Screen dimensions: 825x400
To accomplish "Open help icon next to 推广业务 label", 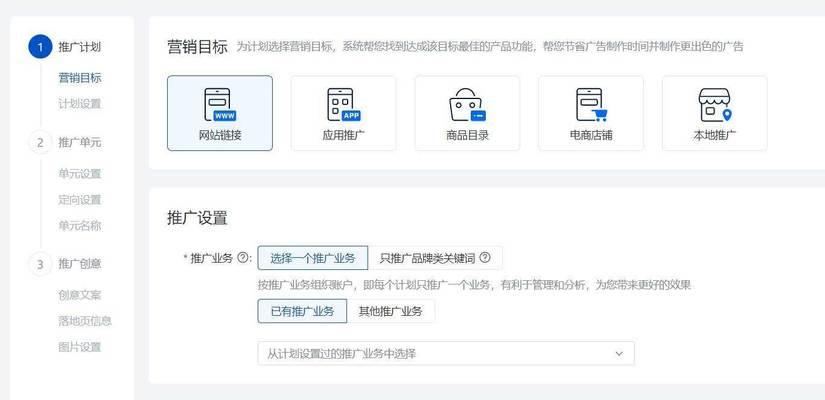I will click(242, 258).
